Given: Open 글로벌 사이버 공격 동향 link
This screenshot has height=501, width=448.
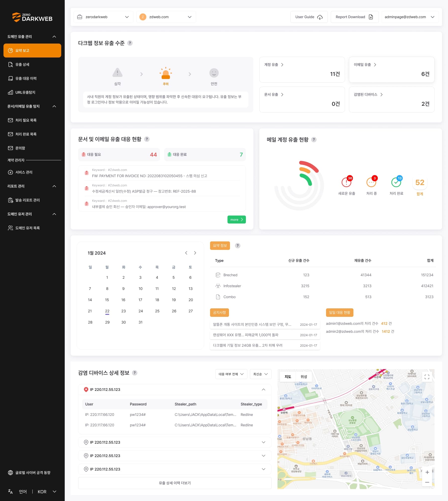Looking at the screenshot, I should click(30, 473).
